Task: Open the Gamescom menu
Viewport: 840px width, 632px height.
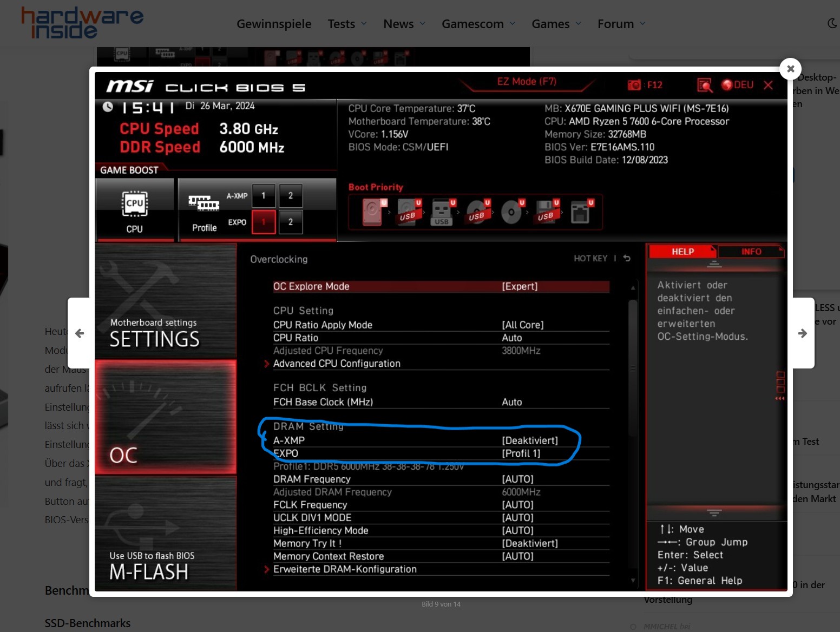Action: point(478,24)
